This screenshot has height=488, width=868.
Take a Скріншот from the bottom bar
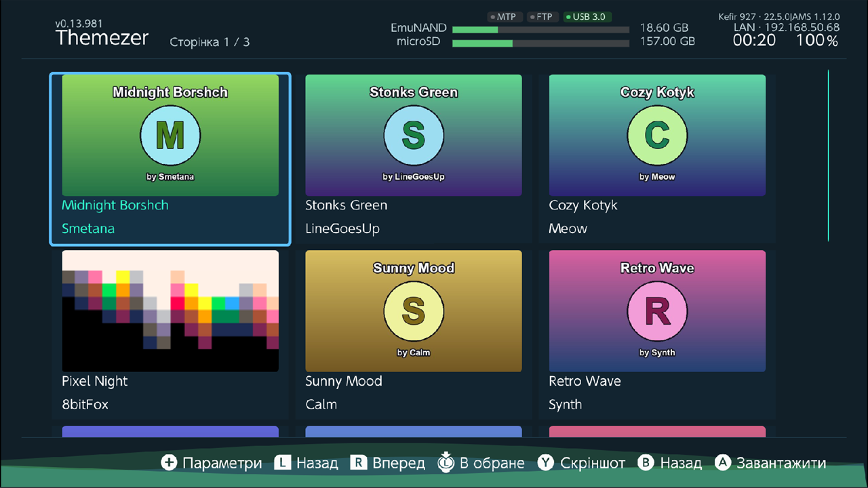tap(581, 463)
